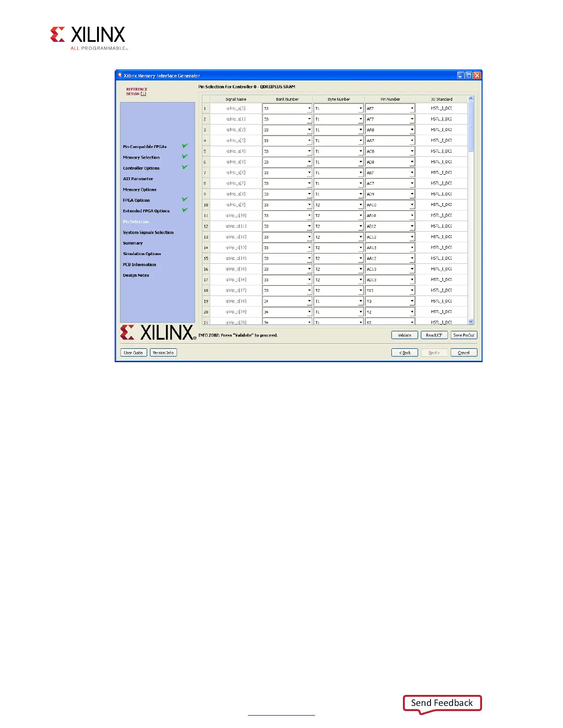Expand Byte Number dropdown for qdriip_q[9]
Image resolution: width=563 pixels, height=728 pixels.
[361, 205]
